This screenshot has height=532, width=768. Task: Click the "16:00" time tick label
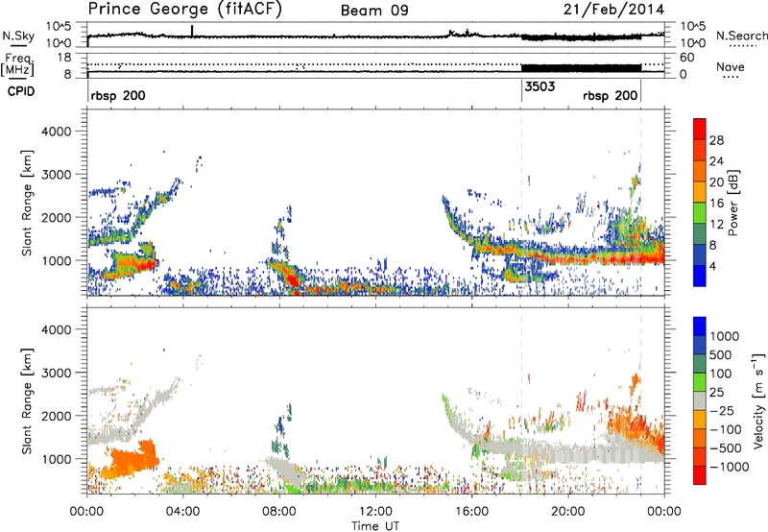click(x=471, y=512)
